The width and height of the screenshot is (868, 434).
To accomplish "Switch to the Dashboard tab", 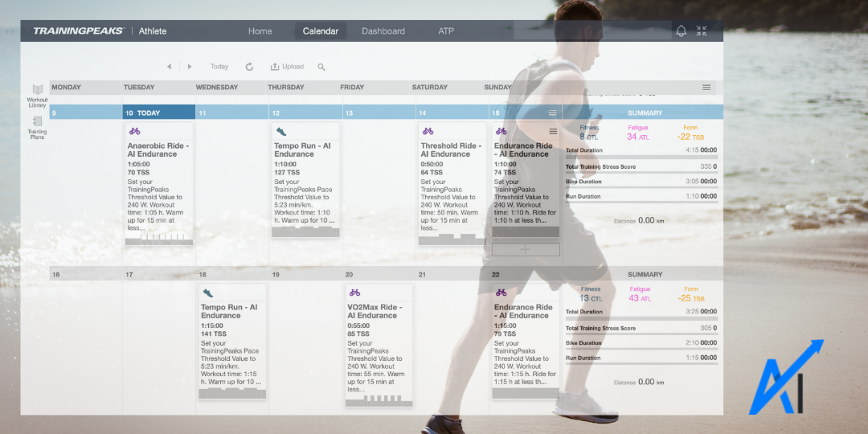I will pyautogui.click(x=383, y=31).
